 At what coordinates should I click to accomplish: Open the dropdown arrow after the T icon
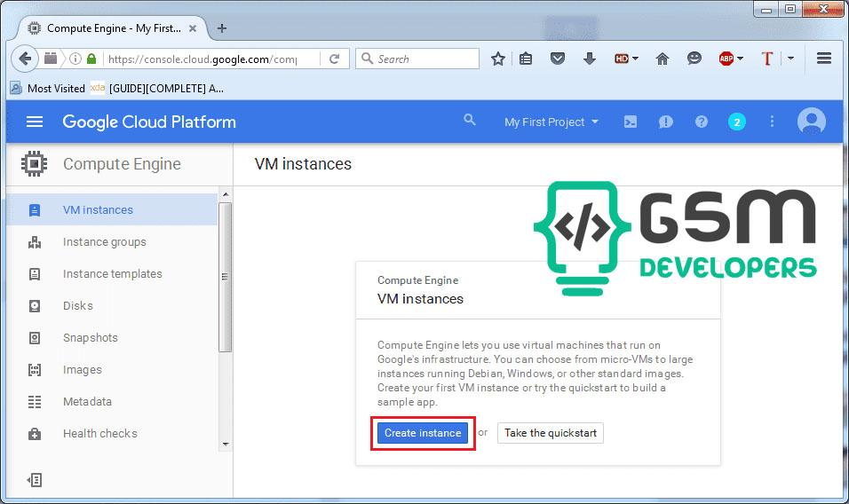[791, 58]
